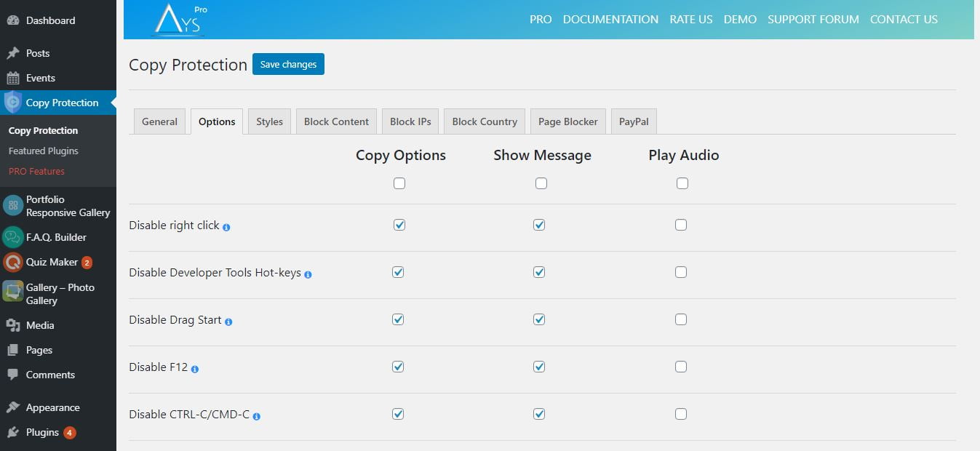The width and height of the screenshot is (980, 451).
Task: Click the RATE US header link
Action: (691, 20)
